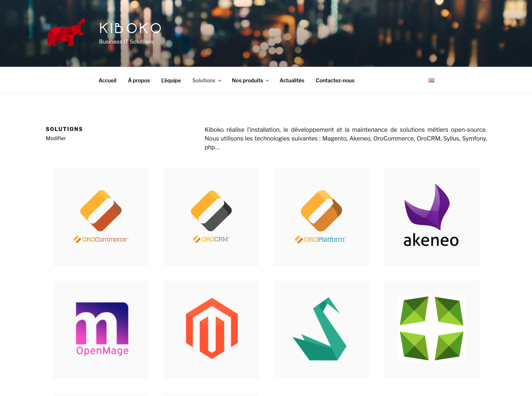Viewport: 532px width, 396px height.
Task: Click the red Kiboko hippo logo
Action: pos(66,33)
